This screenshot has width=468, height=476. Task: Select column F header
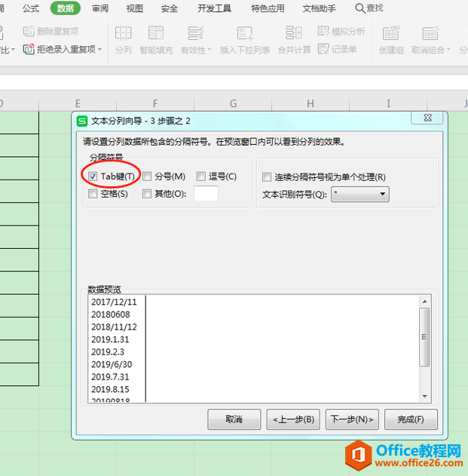coord(155,104)
